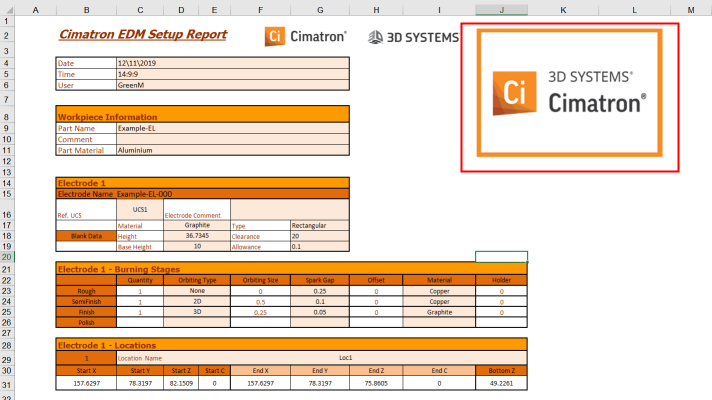Click the Electrode Comment label
The width and height of the screenshot is (712, 400).
coord(193,215)
